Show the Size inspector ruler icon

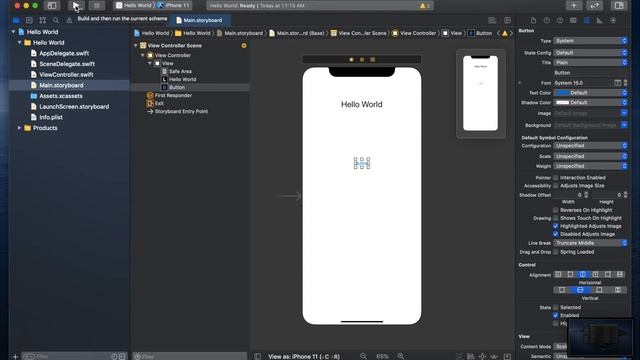600,20
